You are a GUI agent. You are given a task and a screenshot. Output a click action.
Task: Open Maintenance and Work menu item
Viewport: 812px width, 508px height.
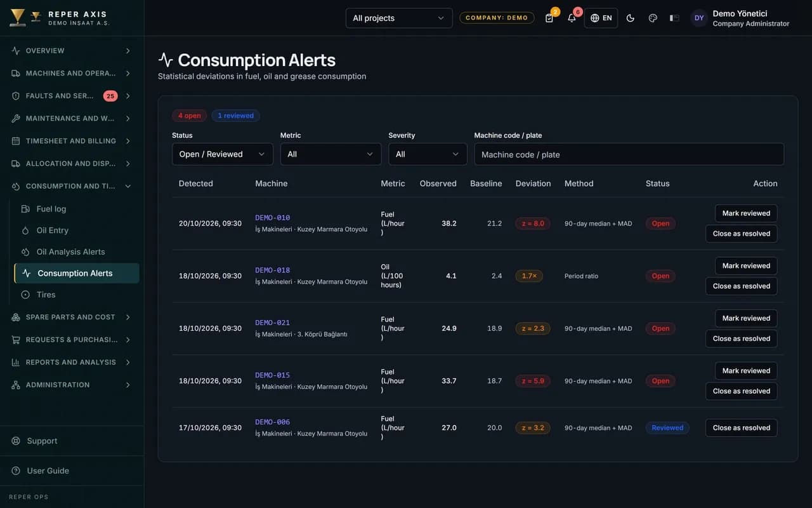[x=72, y=118]
